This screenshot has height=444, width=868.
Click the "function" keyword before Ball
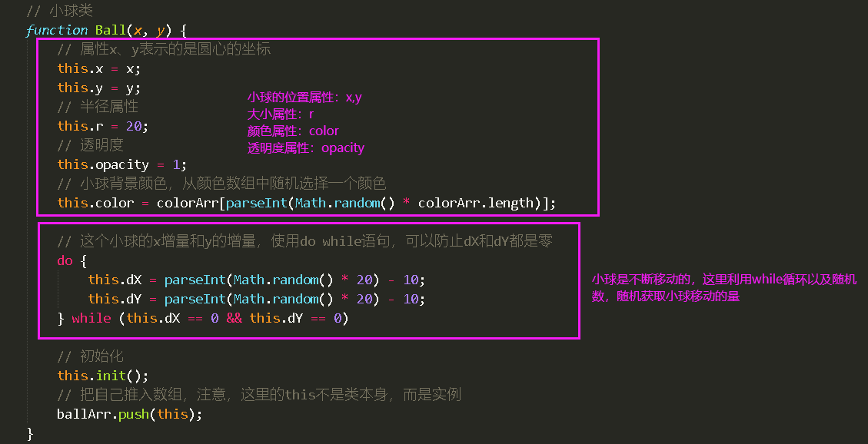[x=57, y=30]
